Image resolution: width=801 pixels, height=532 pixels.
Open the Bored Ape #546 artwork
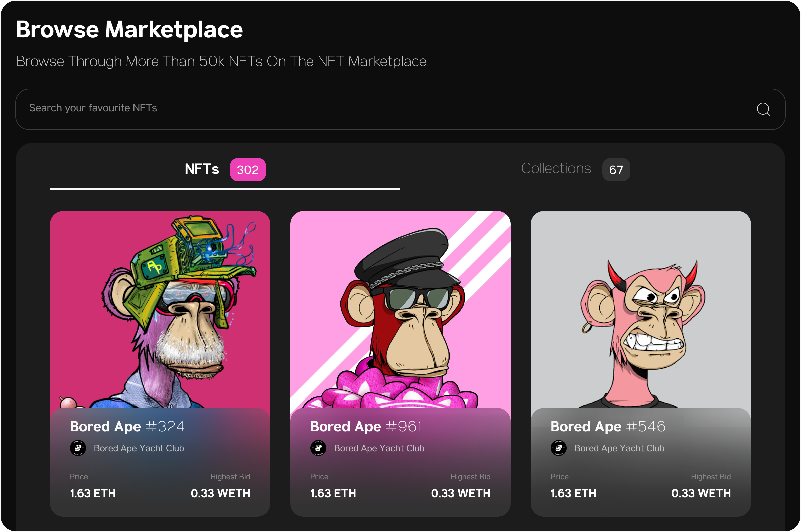[640, 309]
